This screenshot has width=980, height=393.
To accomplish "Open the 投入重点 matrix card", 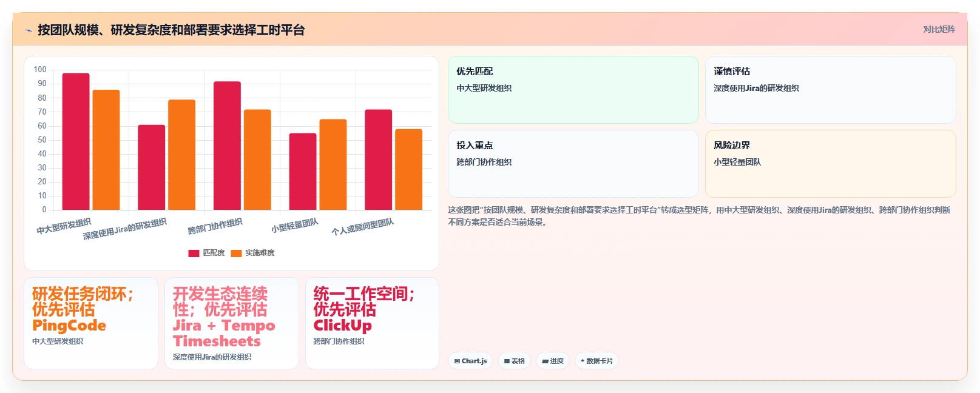I will [573, 164].
